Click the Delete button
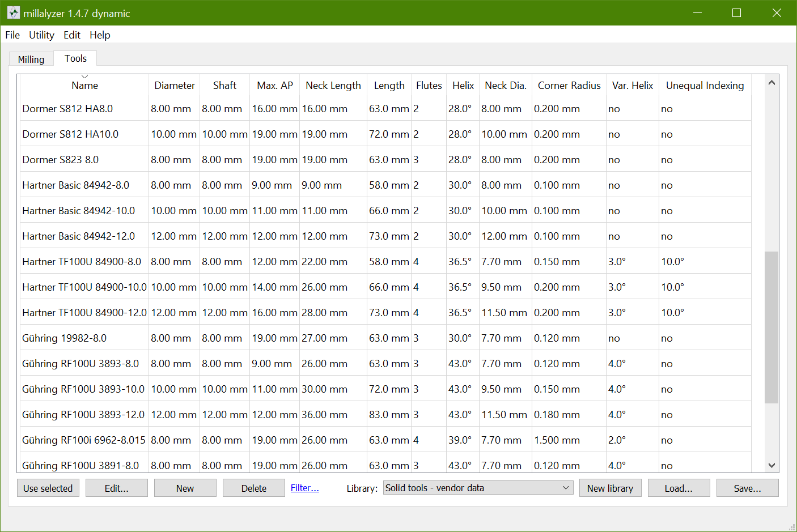Viewport: 797px width, 532px height. click(254, 488)
